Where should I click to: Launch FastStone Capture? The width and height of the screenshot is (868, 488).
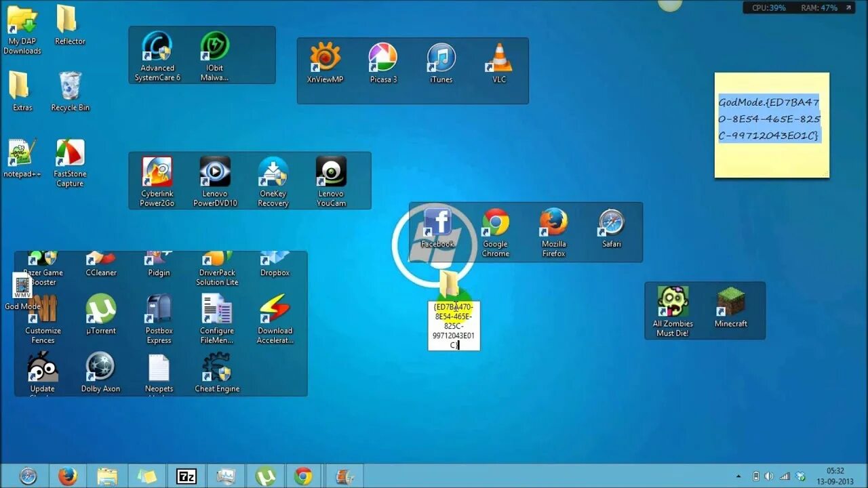coord(70,163)
